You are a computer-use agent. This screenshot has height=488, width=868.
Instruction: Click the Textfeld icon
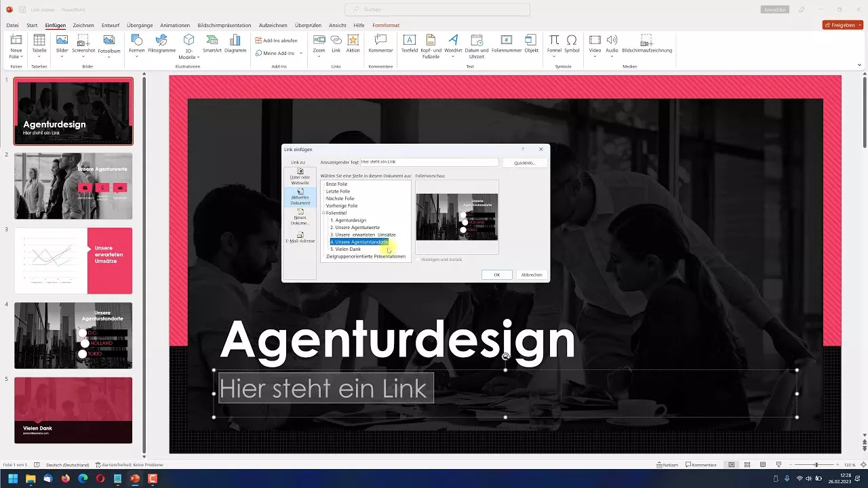tap(410, 40)
